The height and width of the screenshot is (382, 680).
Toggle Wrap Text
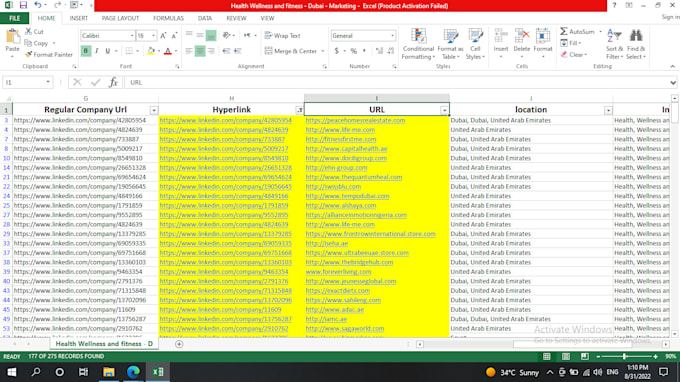282,36
